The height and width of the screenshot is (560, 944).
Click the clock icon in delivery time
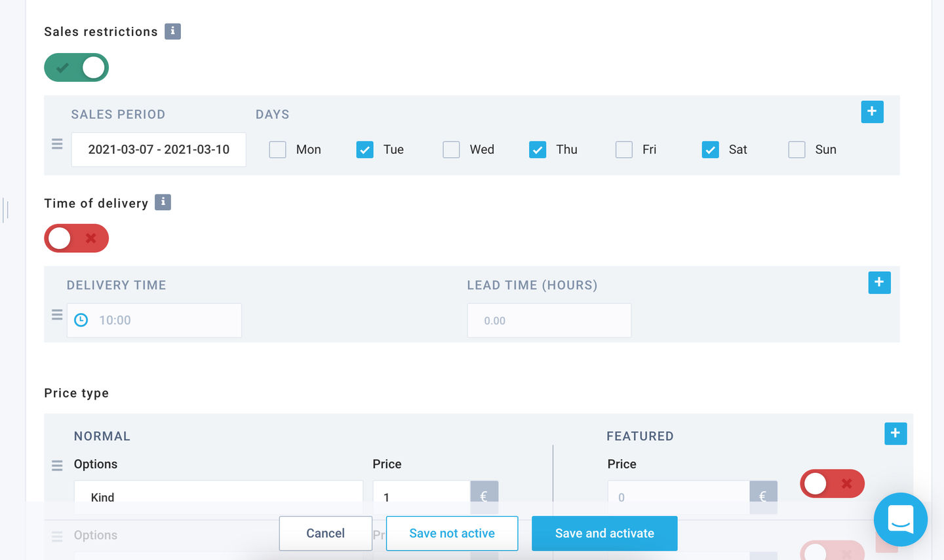click(x=81, y=320)
